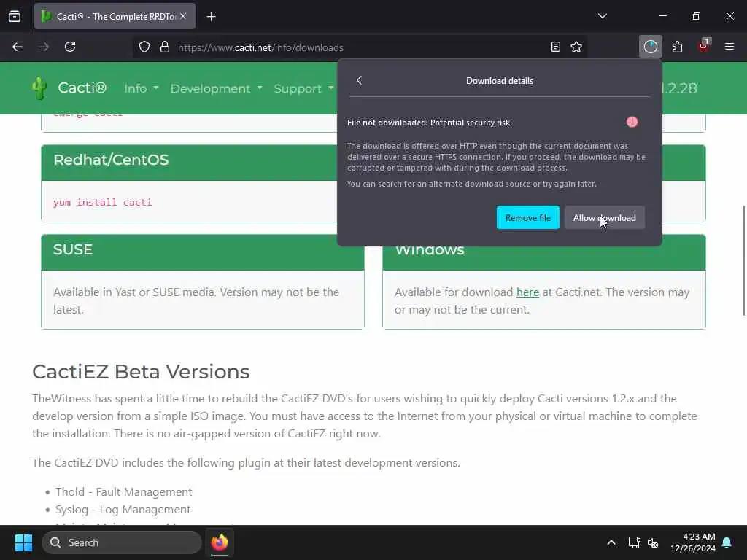The image size is (747, 560).
Task: Toggle the downloads panel button
Action: coord(650,47)
